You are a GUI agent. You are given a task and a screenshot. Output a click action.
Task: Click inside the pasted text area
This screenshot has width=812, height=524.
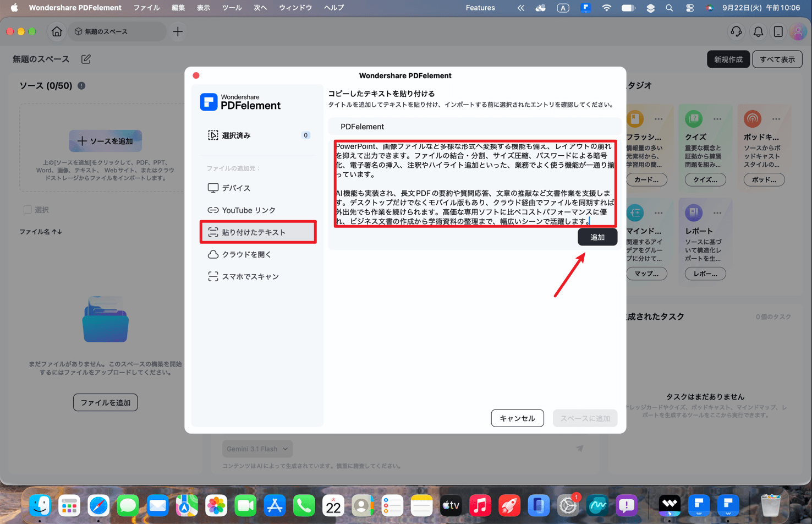(x=475, y=183)
